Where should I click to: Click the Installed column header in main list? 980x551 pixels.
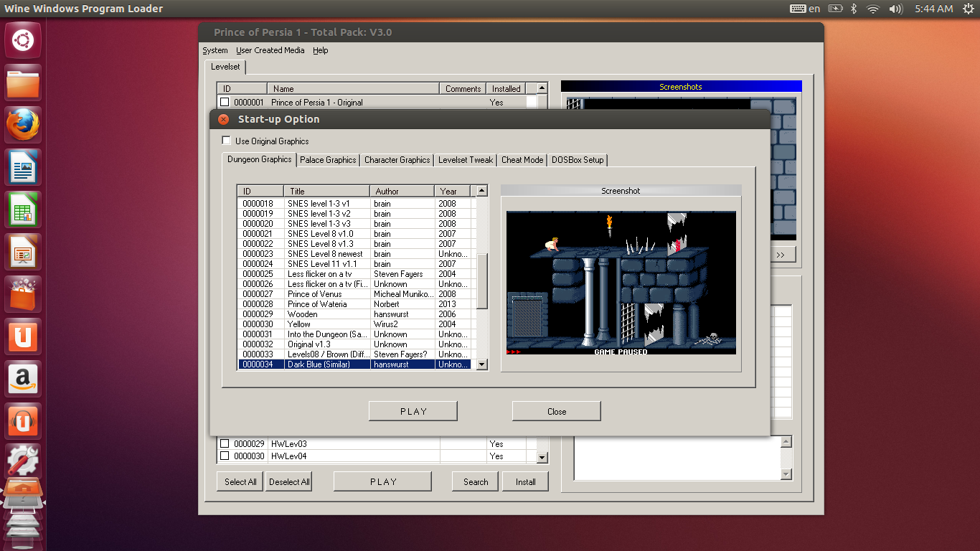pos(507,88)
